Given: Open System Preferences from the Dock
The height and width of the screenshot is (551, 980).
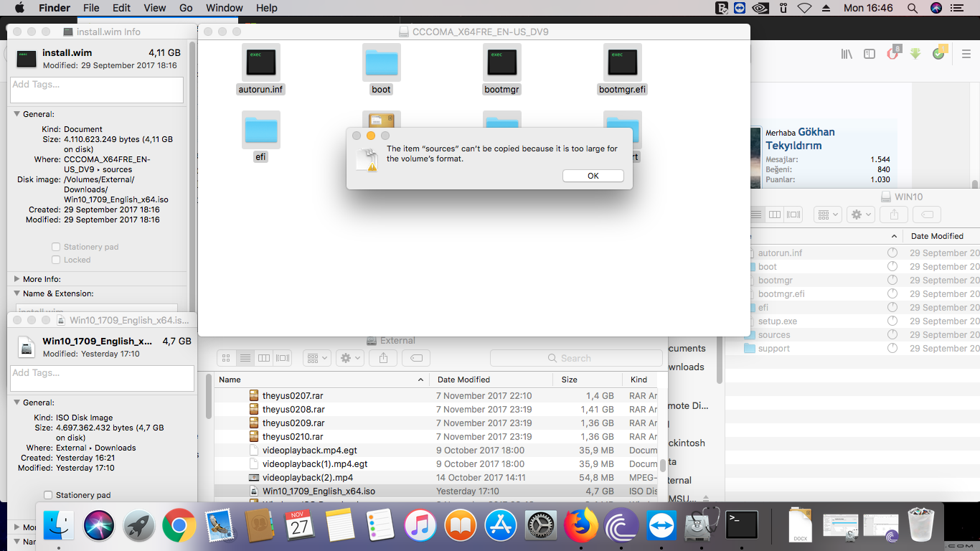Looking at the screenshot, I should click(541, 527).
